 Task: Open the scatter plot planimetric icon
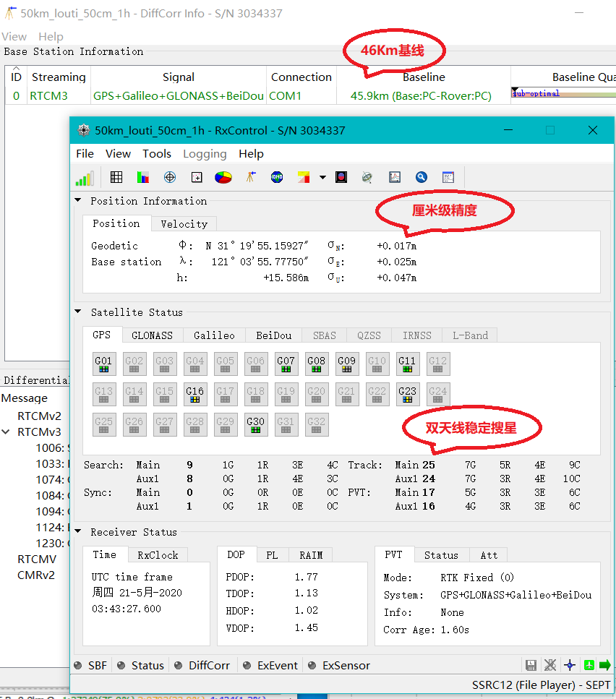pyautogui.click(x=197, y=177)
